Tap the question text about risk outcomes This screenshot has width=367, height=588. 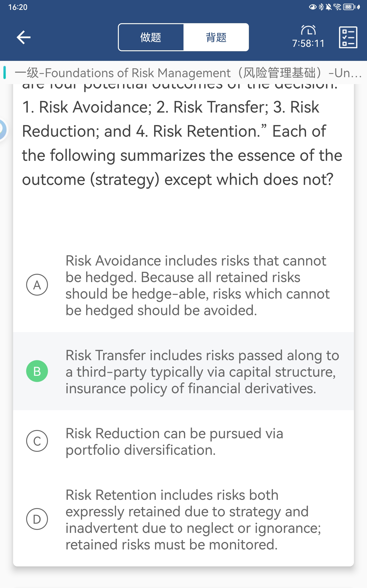[x=182, y=143]
